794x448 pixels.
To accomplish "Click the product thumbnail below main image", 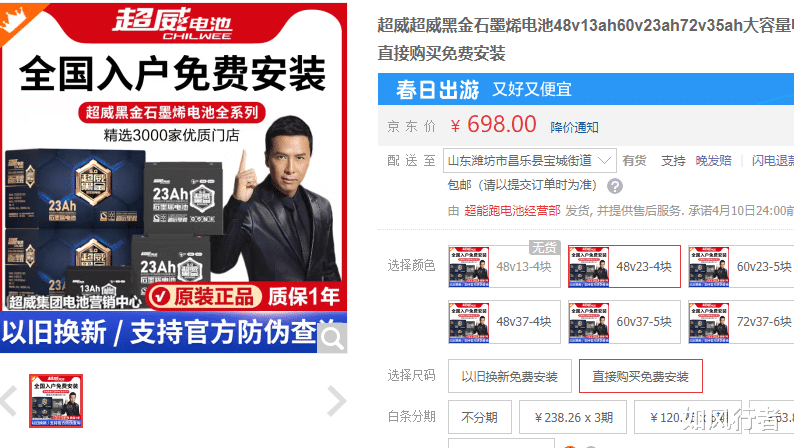I will click(56, 401).
